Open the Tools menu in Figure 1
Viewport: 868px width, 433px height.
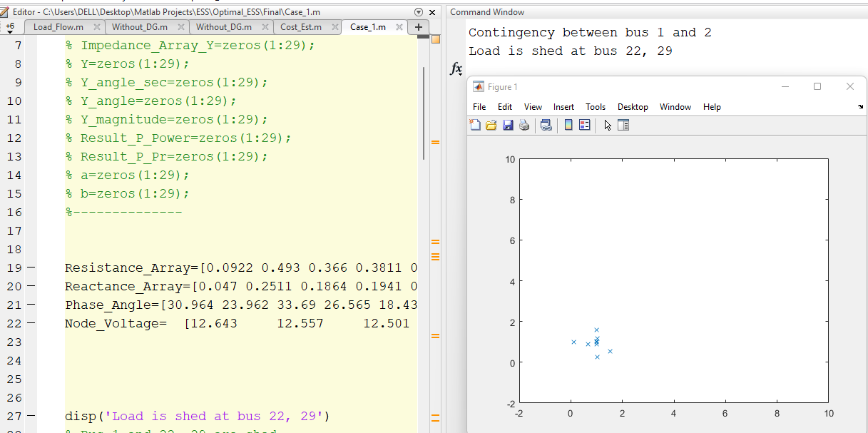595,107
